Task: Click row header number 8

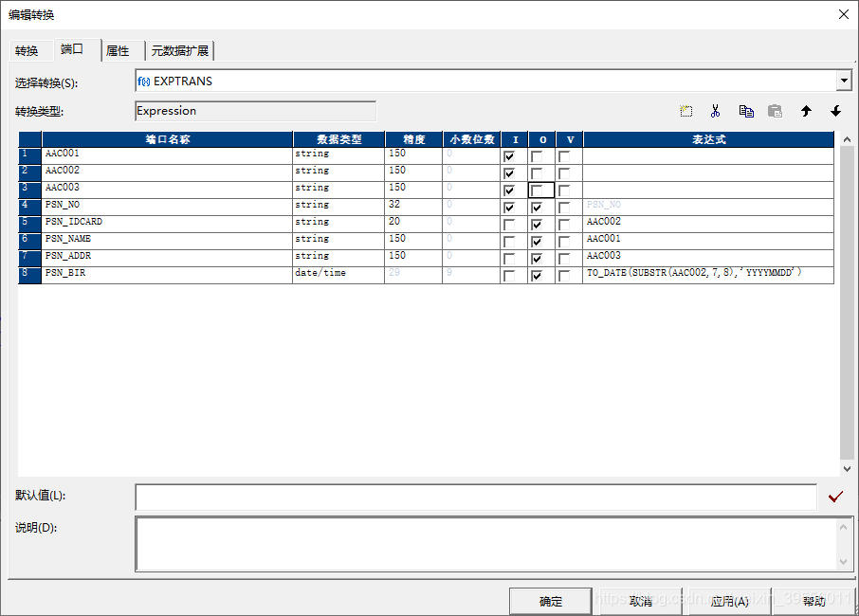Action: coord(30,275)
